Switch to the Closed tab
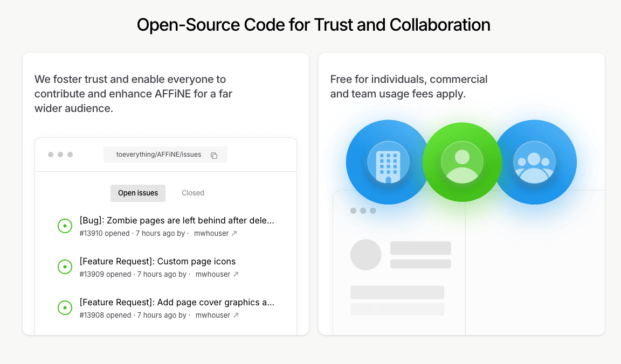Viewport: 621px width, 364px height. pyautogui.click(x=193, y=193)
